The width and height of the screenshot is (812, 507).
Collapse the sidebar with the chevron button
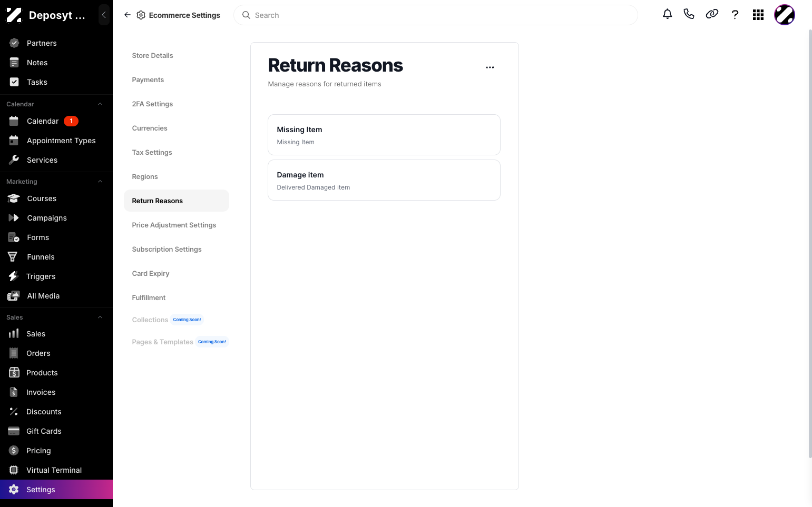[x=104, y=15]
